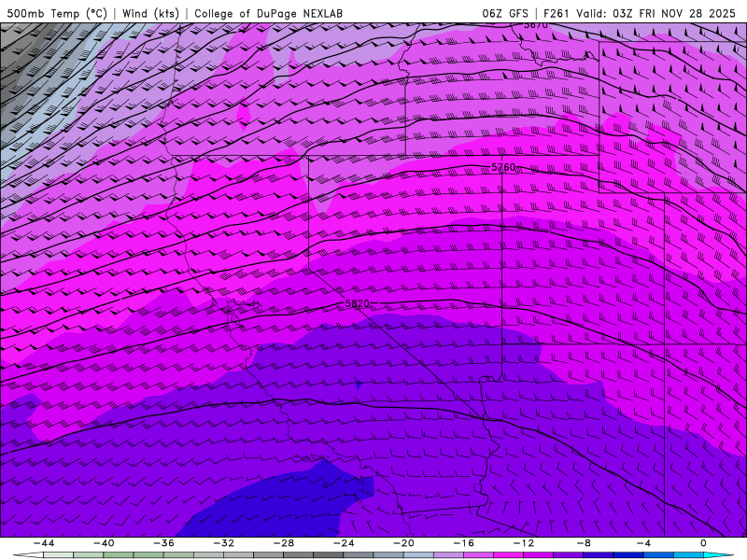This screenshot has width=747, height=560.
Task: Click "Valid: 03Z FRI NOV 28 2025" timestamp
Action: pos(656,13)
